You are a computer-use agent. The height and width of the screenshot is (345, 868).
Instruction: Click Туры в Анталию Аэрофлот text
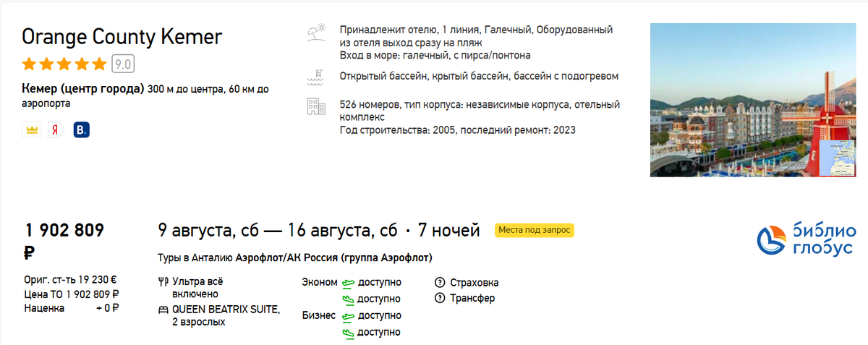coord(295,258)
